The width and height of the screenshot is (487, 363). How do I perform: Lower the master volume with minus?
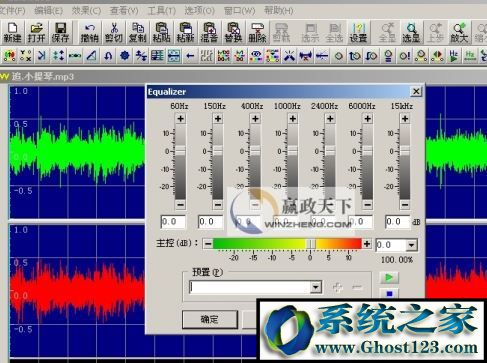click(x=208, y=244)
